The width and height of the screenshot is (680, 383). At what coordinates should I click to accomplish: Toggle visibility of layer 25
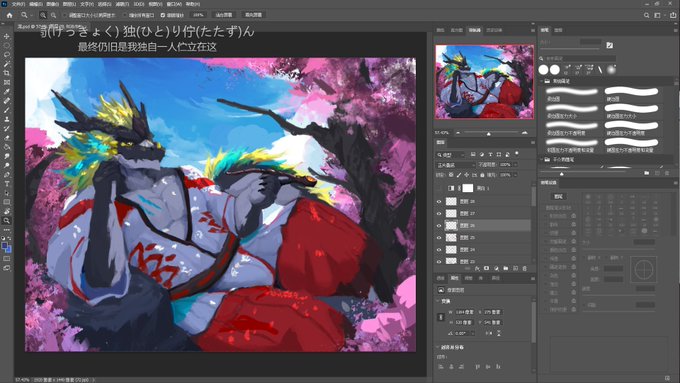tap(439, 238)
